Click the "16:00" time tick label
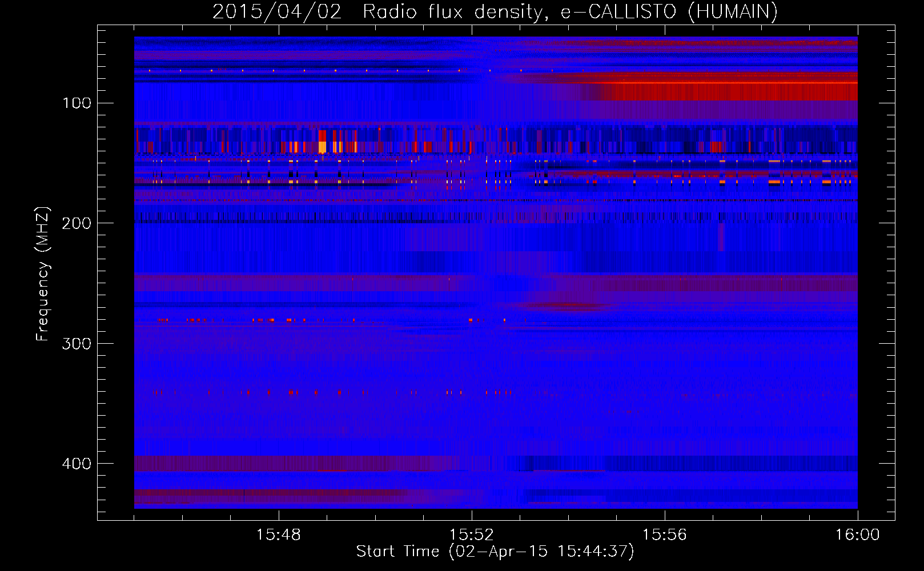This screenshot has height=571, width=924. [858, 535]
